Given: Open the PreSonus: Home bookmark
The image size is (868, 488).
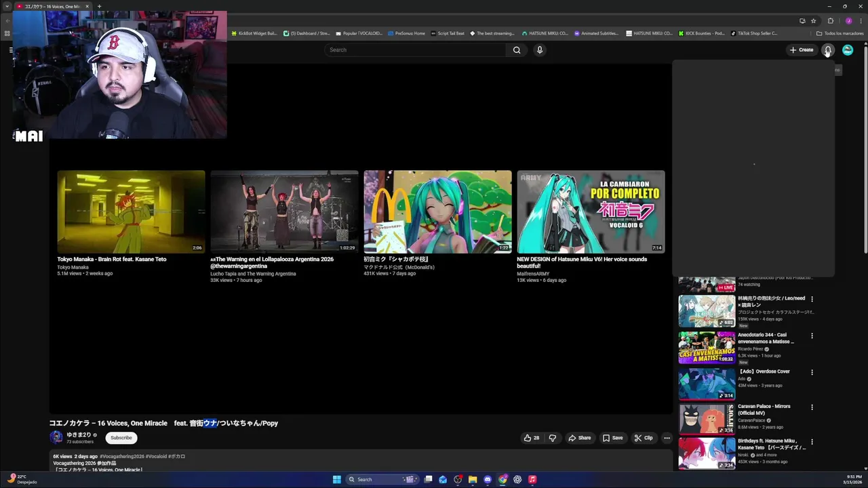Looking at the screenshot, I should click(406, 33).
